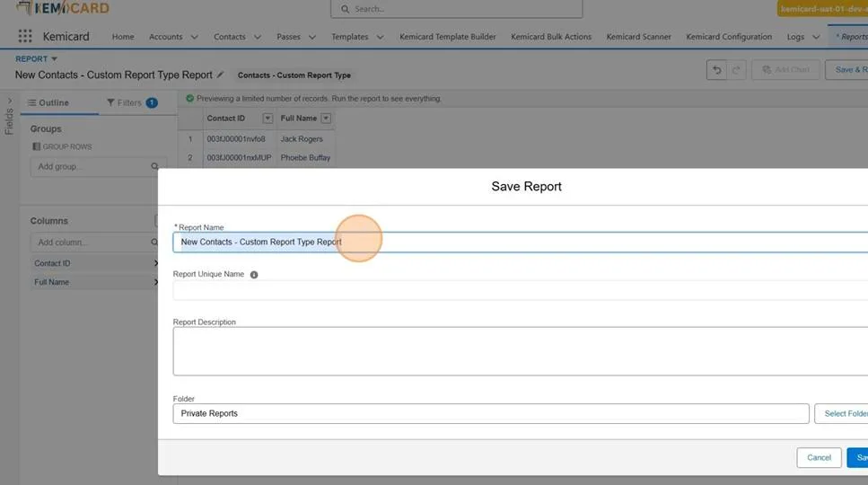The image size is (868, 485).
Task: Click the Contact ID column header
Action: [226, 119]
